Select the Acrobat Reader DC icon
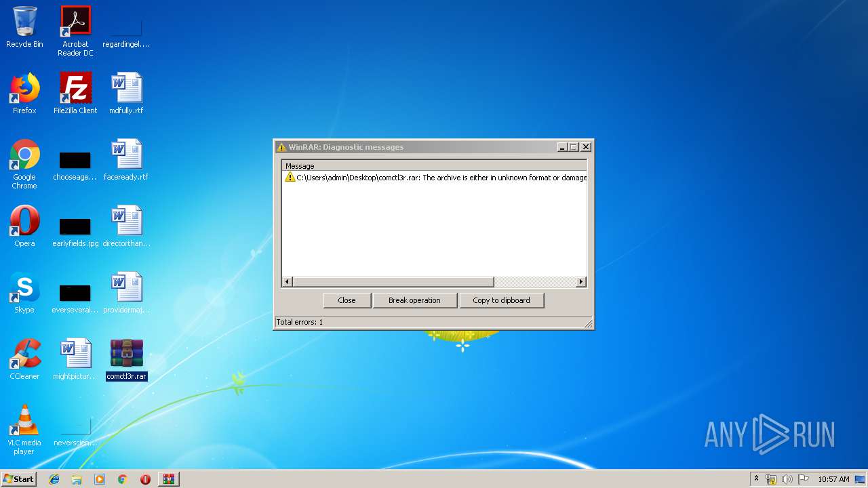 [75, 31]
